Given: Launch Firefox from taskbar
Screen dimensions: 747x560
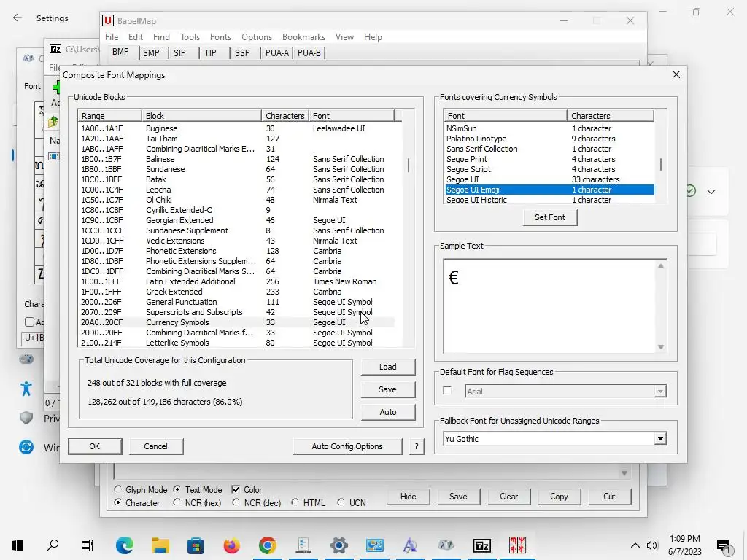Looking at the screenshot, I should click(x=231, y=545).
